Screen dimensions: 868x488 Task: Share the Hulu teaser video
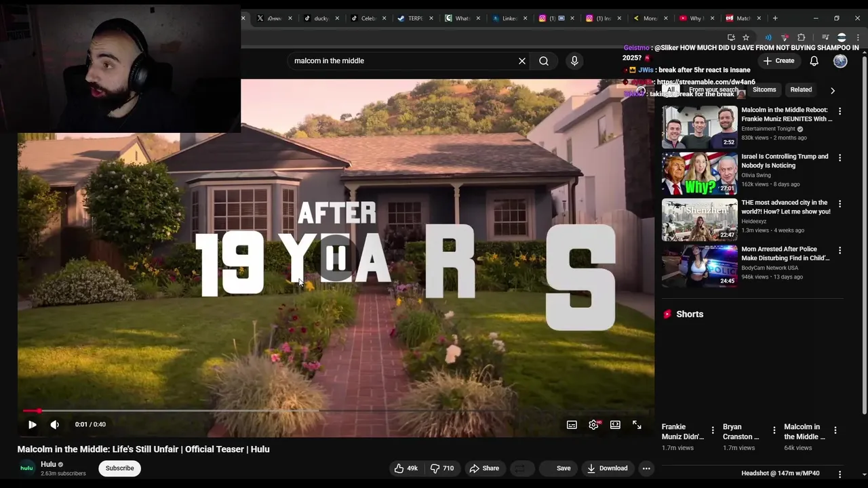pyautogui.click(x=484, y=468)
